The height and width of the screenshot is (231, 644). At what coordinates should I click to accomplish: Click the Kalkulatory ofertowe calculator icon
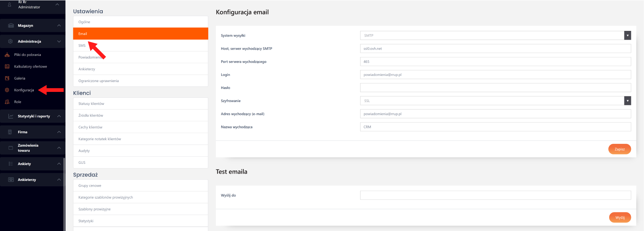pos(7,66)
